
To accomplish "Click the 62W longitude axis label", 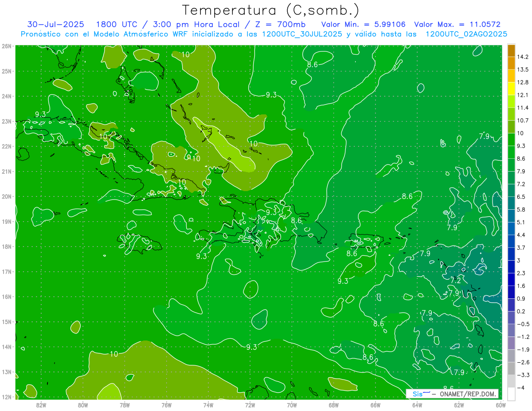I will [459, 405].
